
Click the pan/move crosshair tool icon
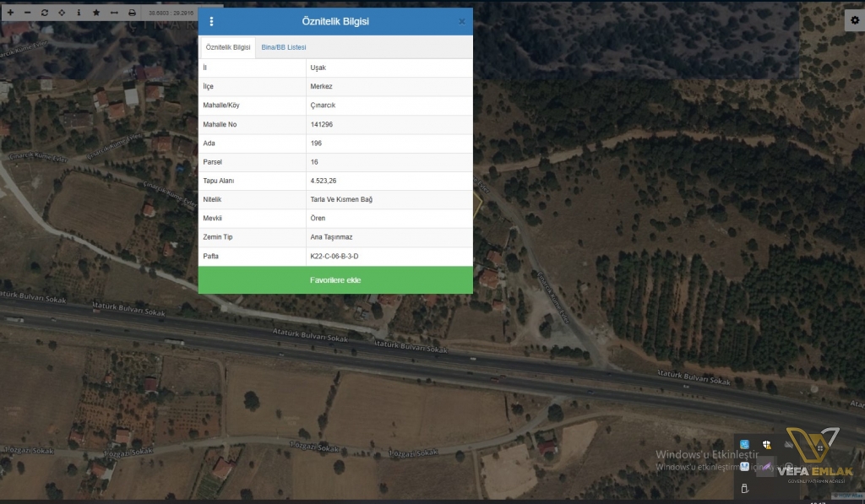(x=62, y=13)
